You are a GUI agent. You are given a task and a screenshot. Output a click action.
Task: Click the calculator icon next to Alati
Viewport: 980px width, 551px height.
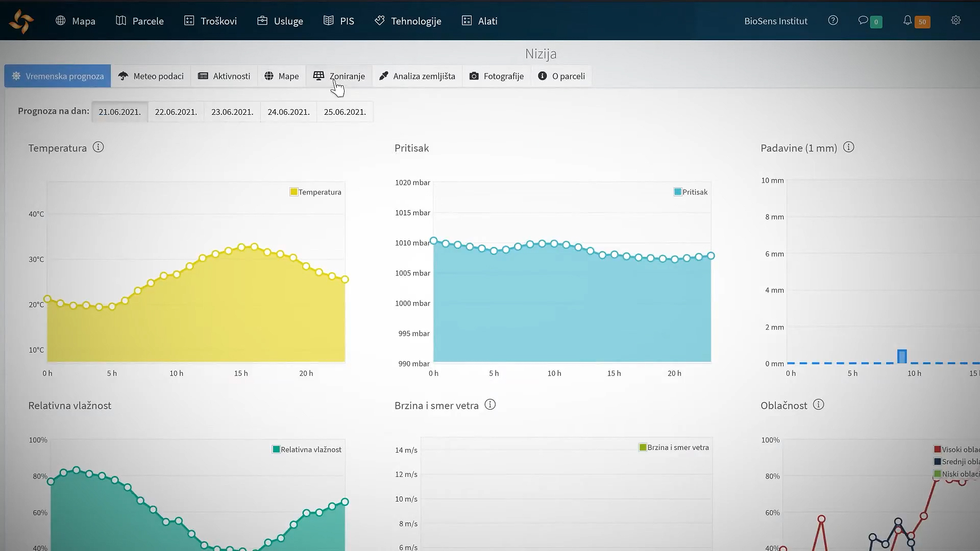coord(467,20)
